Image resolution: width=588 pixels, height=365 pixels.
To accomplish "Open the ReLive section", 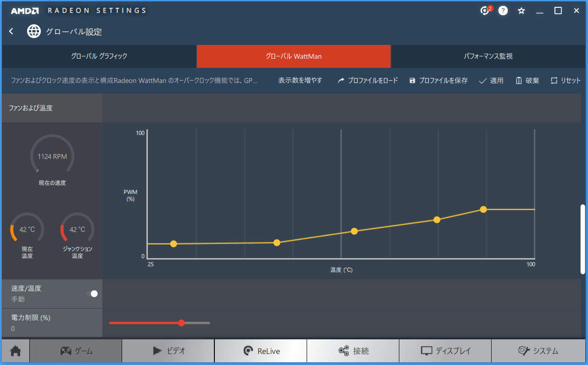I will (261, 351).
